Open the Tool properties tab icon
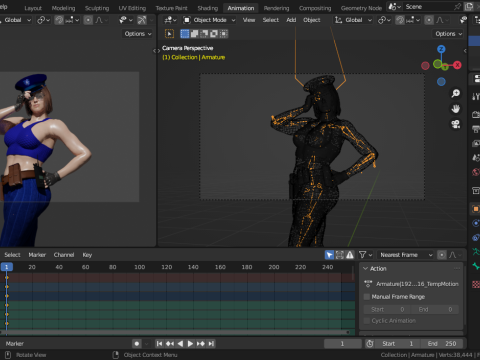The height and width of the screenshot is (360, 480). click(x=476, y=97)
